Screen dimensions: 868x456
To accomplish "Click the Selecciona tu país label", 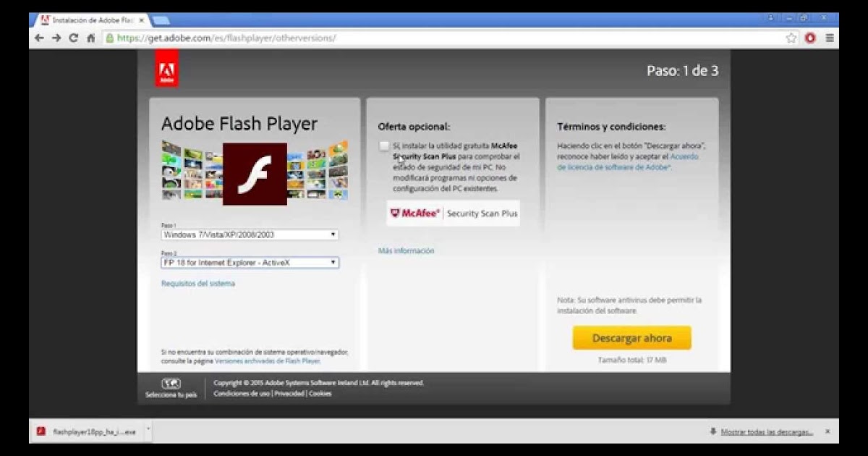I will pos(171,395).
